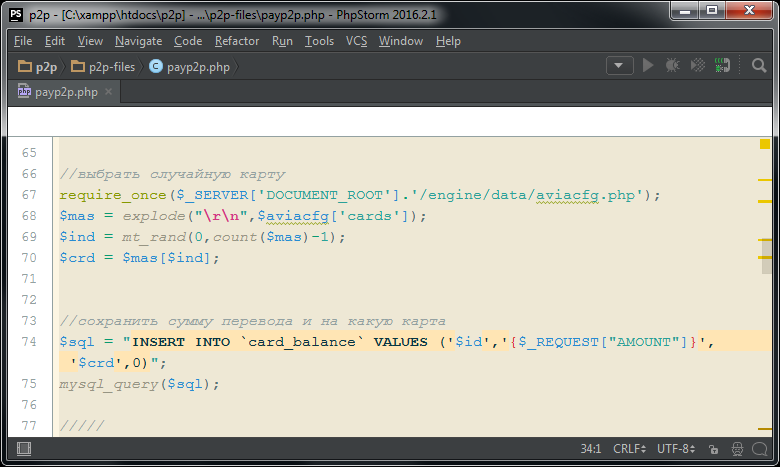Click the editor vertical scrollbar thumb
The width and height of the screenshot is (780, 467).
766,257
